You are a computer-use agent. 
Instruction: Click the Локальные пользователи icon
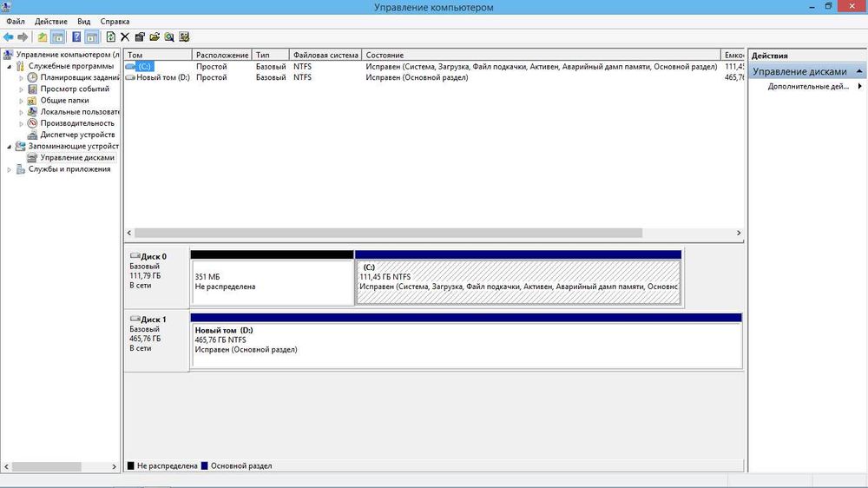coord(33,112)
